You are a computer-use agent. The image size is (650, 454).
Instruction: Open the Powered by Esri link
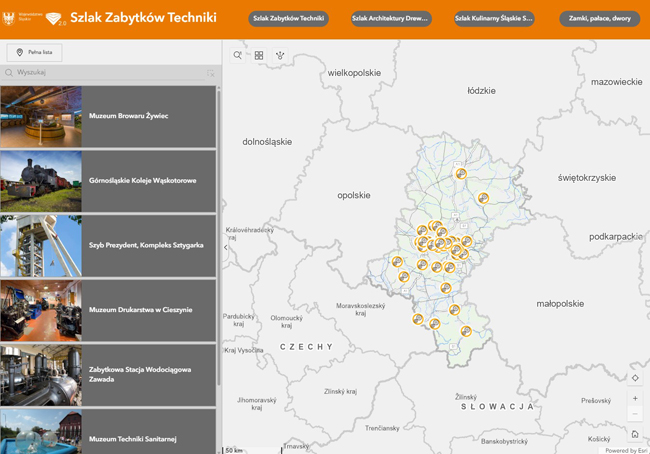pyautogui.click(x=626, y=450)
